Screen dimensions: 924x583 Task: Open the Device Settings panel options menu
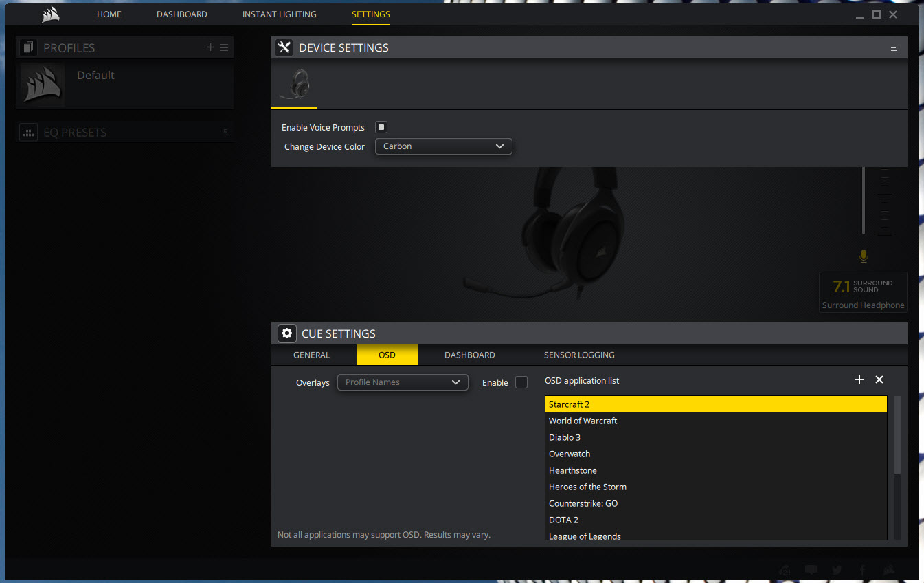pyautogui.click(x=894, y=47)
